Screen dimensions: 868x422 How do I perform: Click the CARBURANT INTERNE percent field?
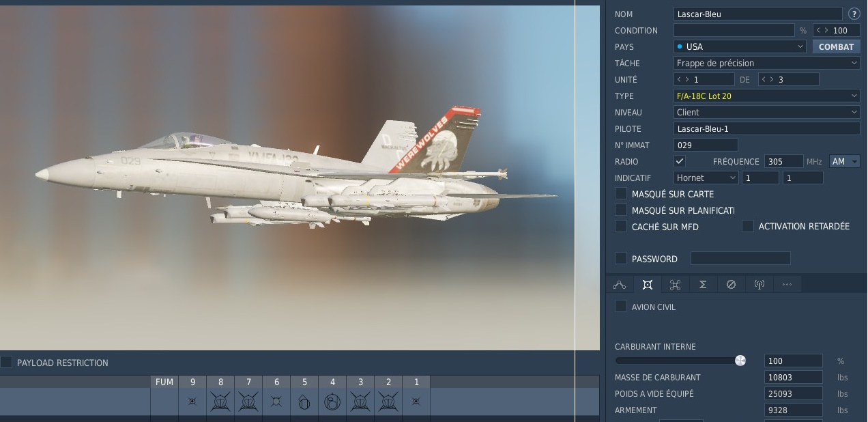pos(794,361)
